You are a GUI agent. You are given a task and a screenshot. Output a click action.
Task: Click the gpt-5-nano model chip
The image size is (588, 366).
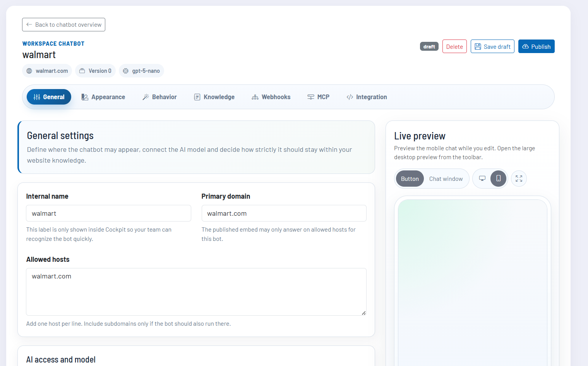coord(141,71)
